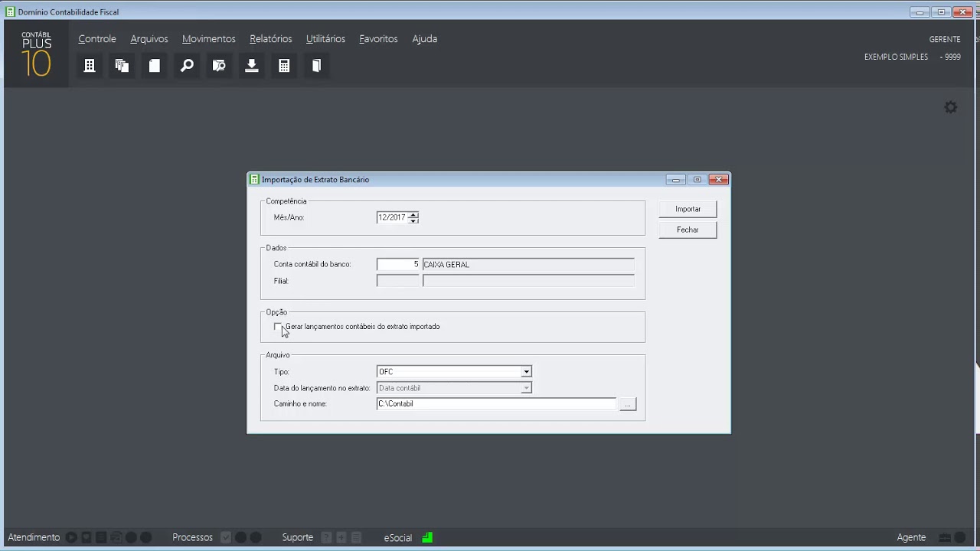Close the Importação de Extrato Bancário dialog
The height and width of the screenshot is (551, 980).
[718, 180]
